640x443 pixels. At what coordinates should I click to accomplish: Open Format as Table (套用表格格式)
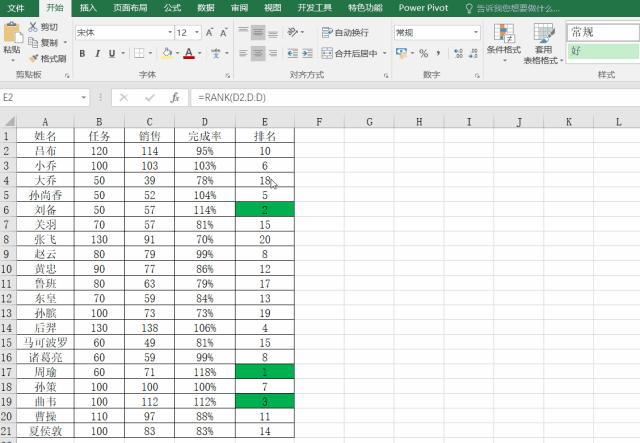pos(543,43)
